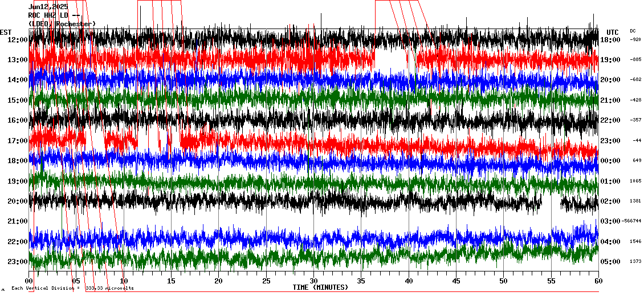Select the -566744 DC offset value

[x=631, y=221]
